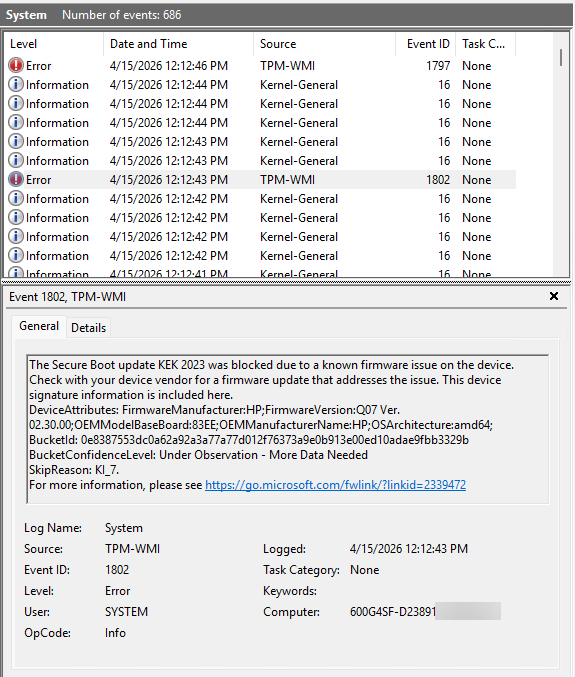The height and width of the screenshot is (677, 575).
Task: Click the BucketId hash line
Action: pos(249,440)
